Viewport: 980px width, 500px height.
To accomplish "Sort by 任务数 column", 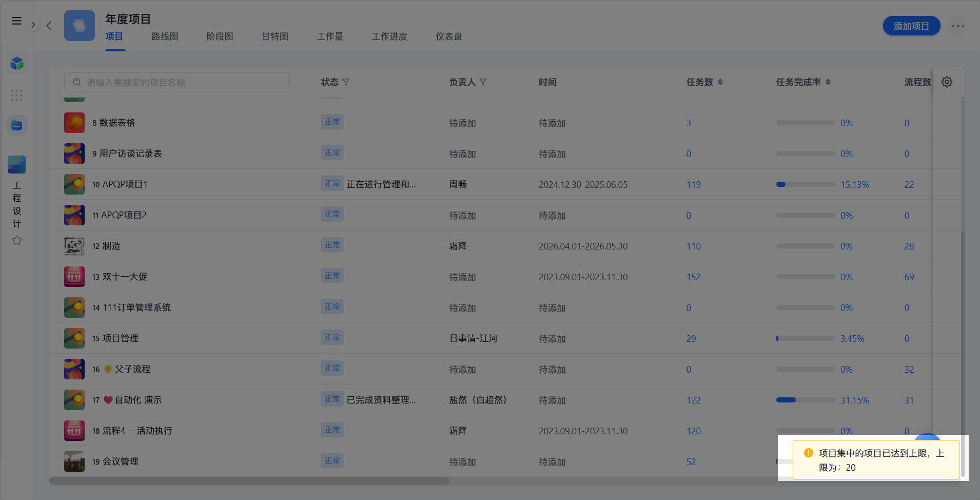I will pyautogui.click(x=720, y=82).
